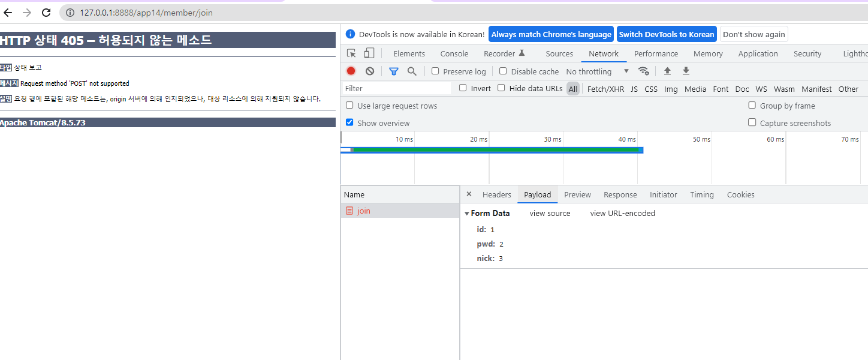Screen dimensions: 868x360
Task: Open the network search magnifier
Action: pyautogui.click(x=412, y=71)
